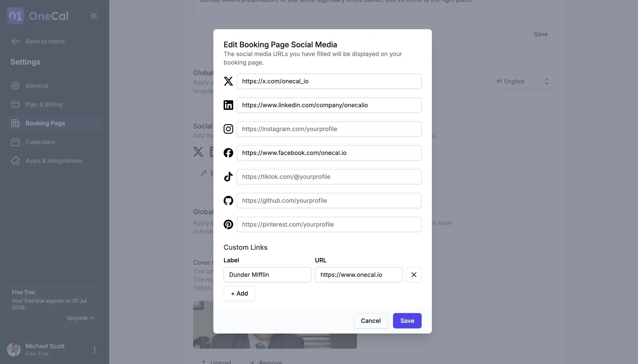Image resolution: width=638 pixels, height=364 pixels.
Task: Click the Facebook icon in the modal
Action: 228,153
